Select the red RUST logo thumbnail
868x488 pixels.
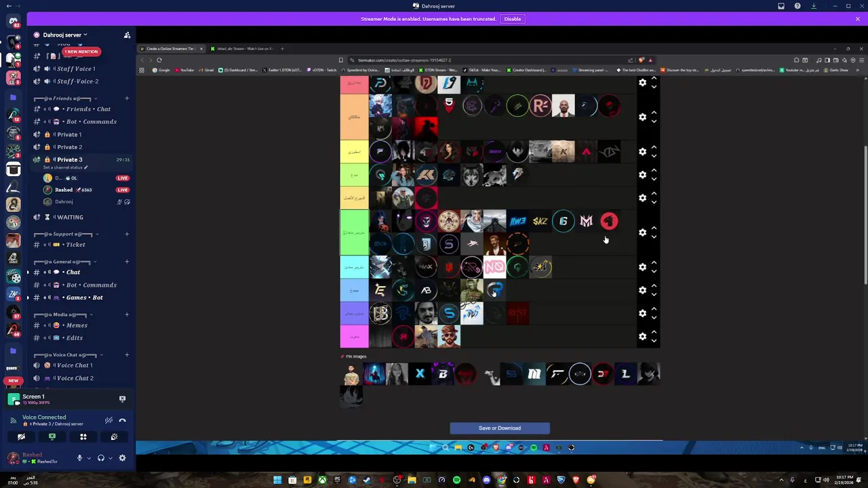point(517,313)
